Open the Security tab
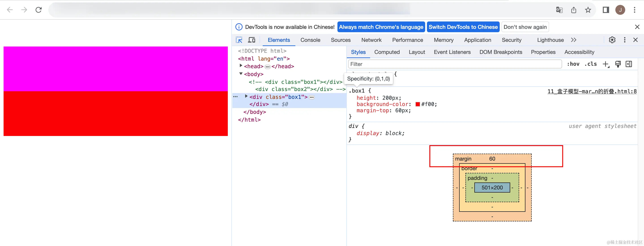The width and height of the screenshot is (644, 246). (x=512, y=40)
